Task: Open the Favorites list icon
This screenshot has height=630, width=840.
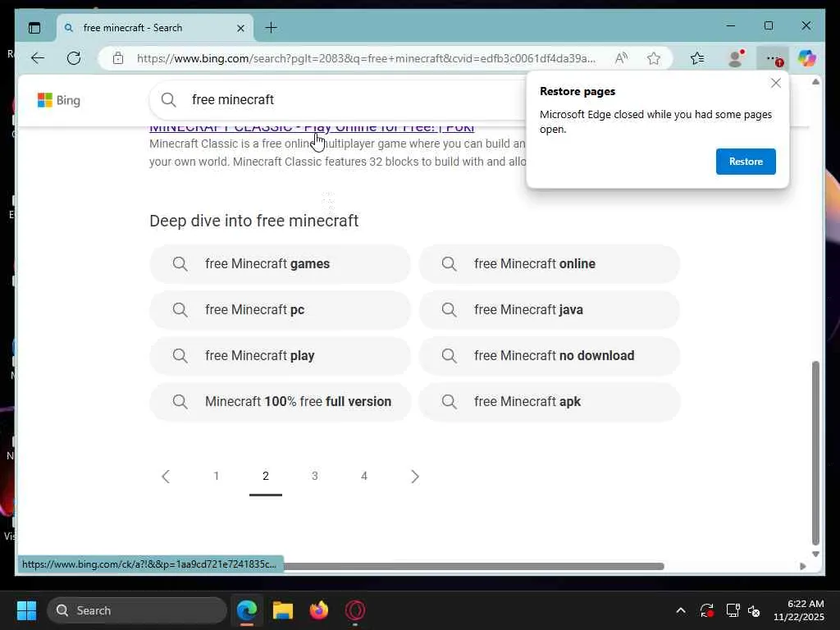Action: tap(697, 58)
